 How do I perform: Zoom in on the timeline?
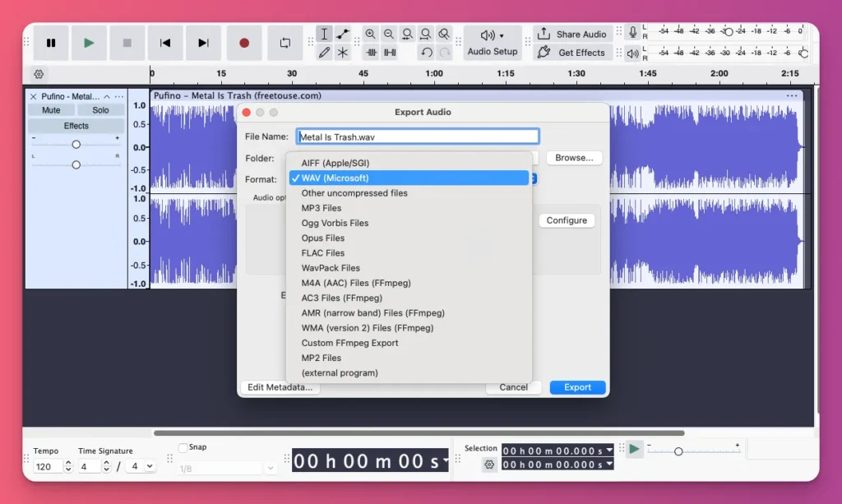coord(371,34)
